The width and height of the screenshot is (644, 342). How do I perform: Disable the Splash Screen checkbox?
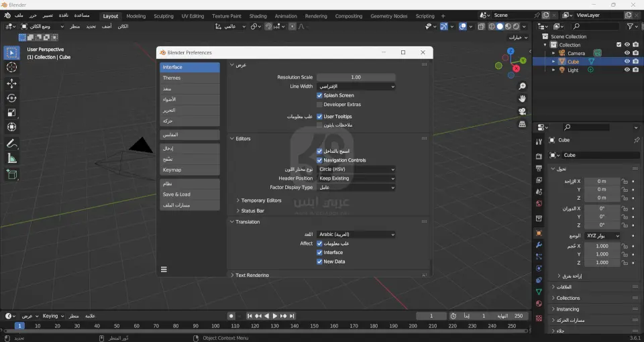point(319,95)
